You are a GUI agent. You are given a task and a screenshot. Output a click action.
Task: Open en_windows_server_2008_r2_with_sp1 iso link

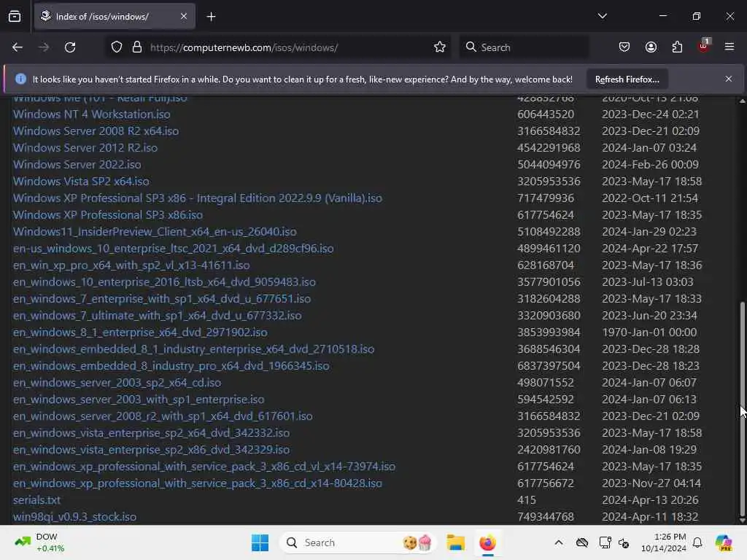(x=163, y=416)
